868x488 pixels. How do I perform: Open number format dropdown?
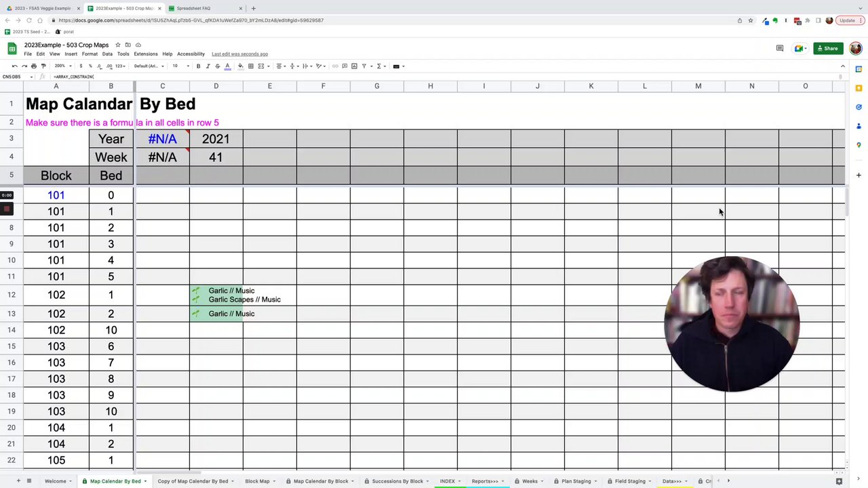pos(120,66)
